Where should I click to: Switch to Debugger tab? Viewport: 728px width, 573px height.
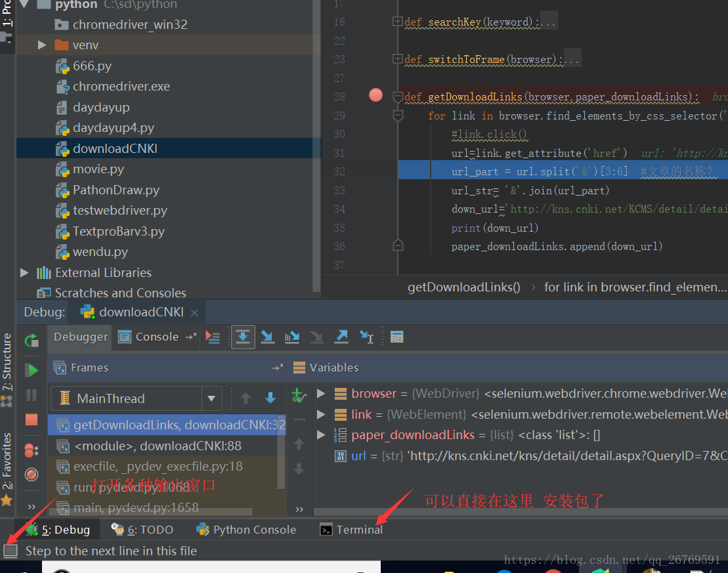(x=80, y=337)
